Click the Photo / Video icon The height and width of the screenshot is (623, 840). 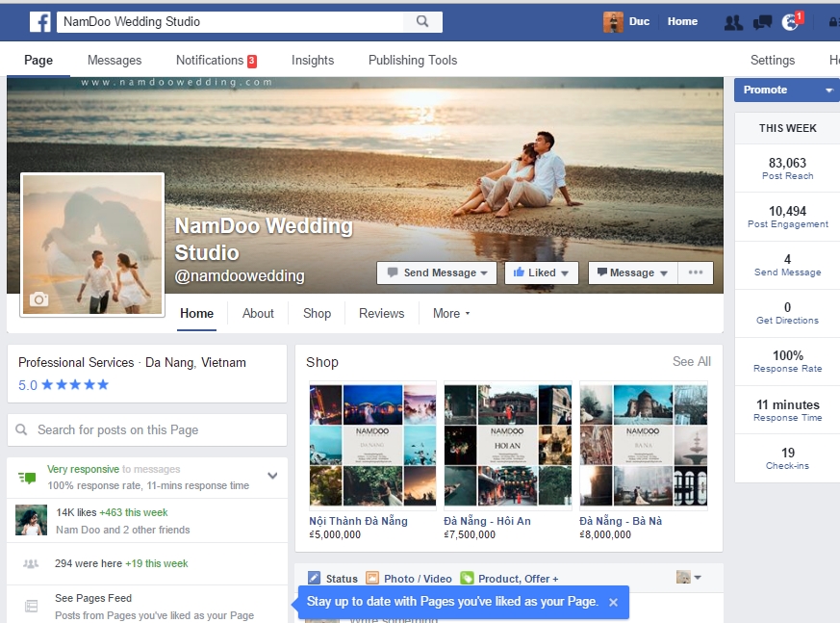[371, 578]
